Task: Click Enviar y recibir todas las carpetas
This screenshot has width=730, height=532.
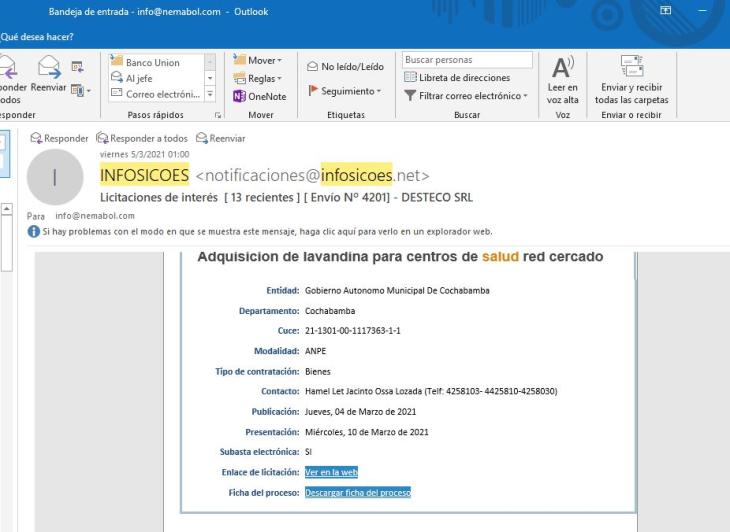Action: pos(631,80)
